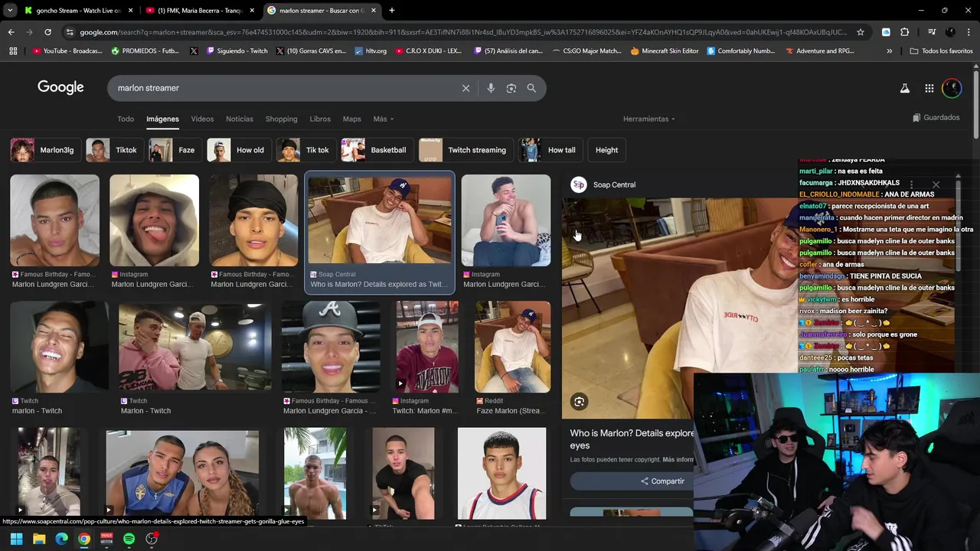The image size is (980, 551).
Task: Switch to the Todo results tab
Action: click(126, 119)
